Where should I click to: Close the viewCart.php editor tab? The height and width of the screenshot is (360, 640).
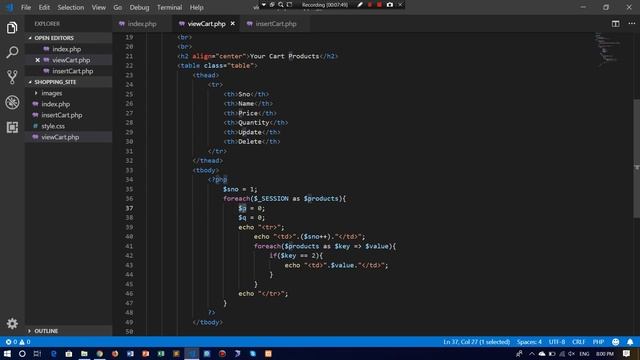click(x=233, y=24)
